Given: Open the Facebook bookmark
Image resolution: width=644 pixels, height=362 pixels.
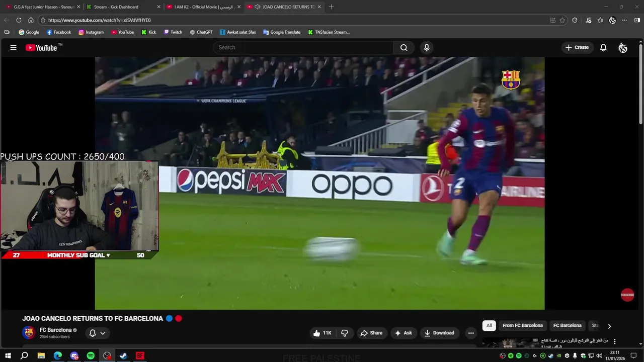Looking at the screenshot, I should pos(59,32).
